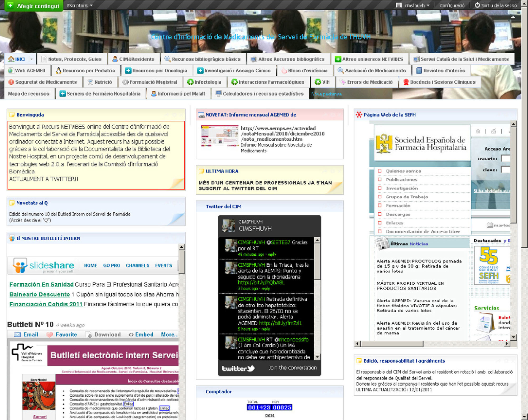Click the Formación square bullet in SEFH menu

click(380, 206)
